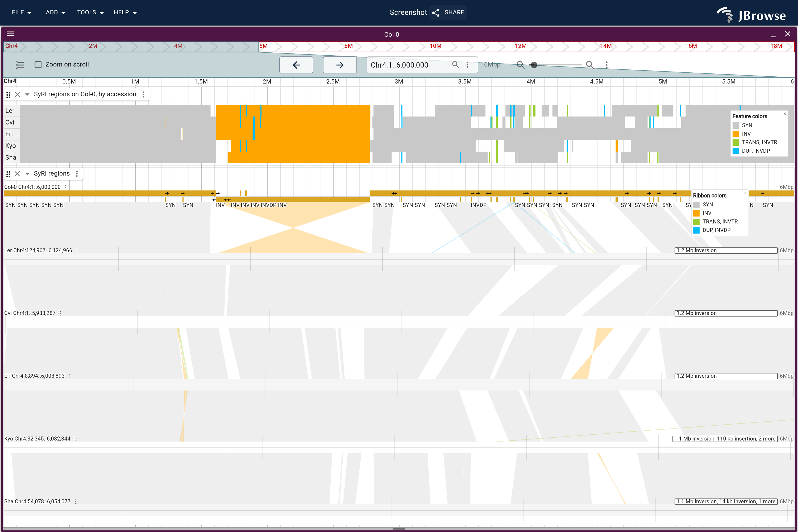Click Ler's 1.2 Mb inversion label

coord(726,250)
